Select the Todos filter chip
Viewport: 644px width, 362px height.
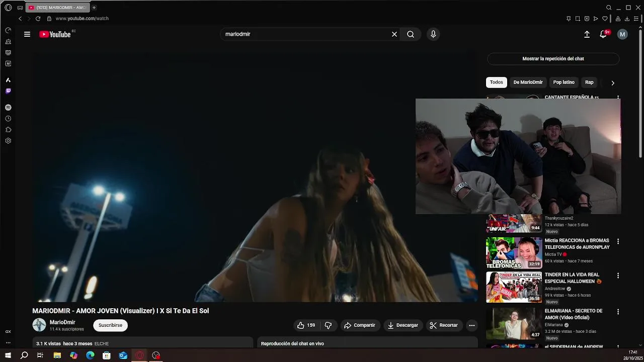point(496,82)
